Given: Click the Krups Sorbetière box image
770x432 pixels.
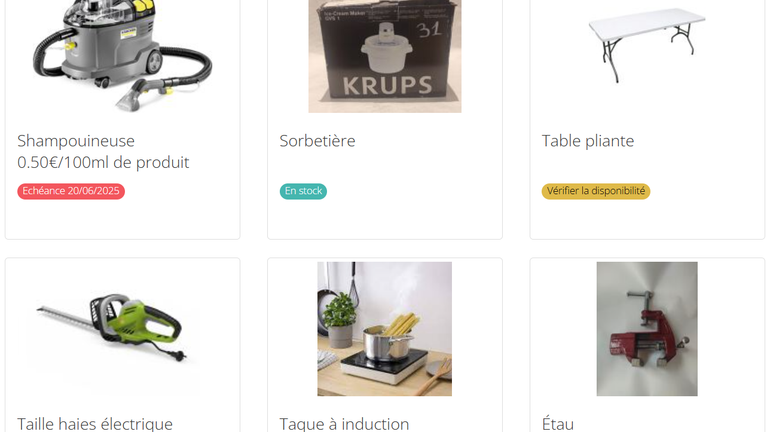Looking at the screenshot, I should 385,56.
